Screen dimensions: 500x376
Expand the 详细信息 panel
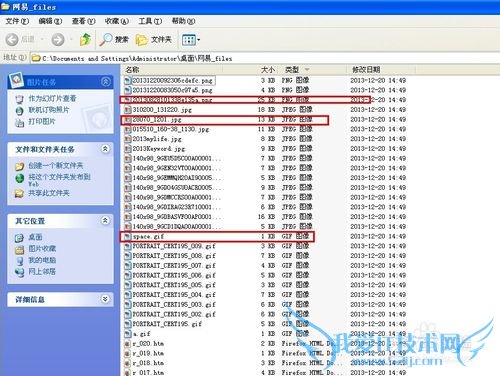point(105,299)
